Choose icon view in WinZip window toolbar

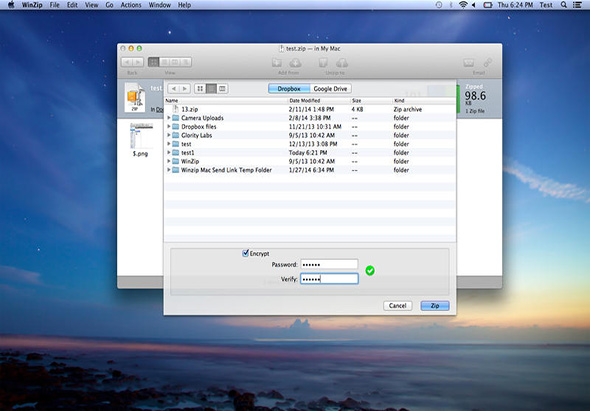tap(154, 62)
